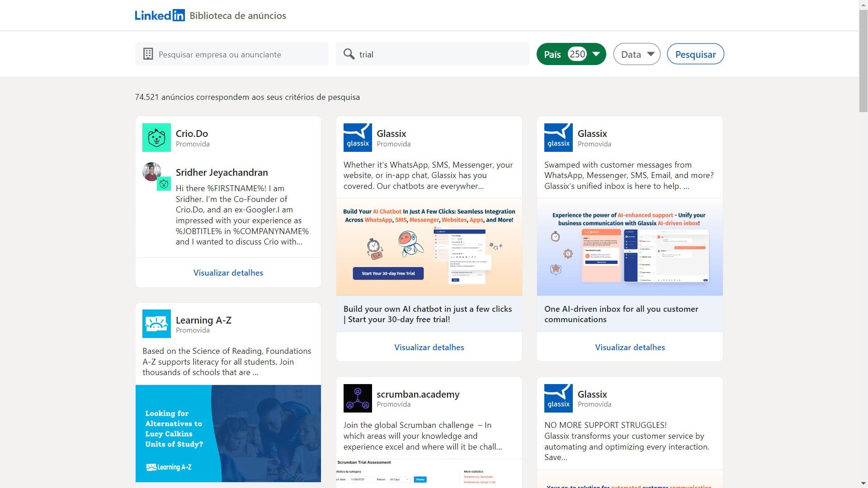Image resolution: width=868 pixels, height=488 pixels.
Task: Click Glassix logo on chatbot ad
Action: pos(358,137)
